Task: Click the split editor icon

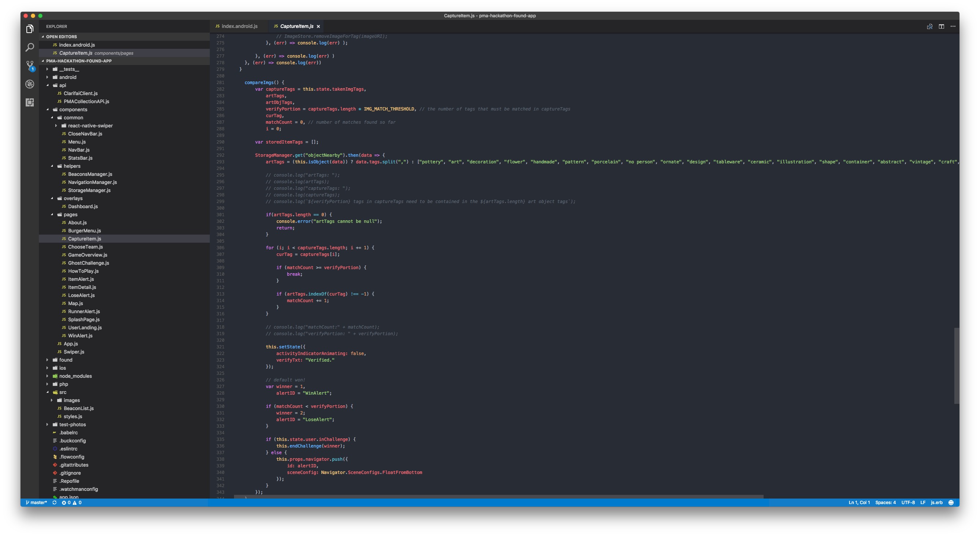Action: pyautogui.click(x=941, y=26)
